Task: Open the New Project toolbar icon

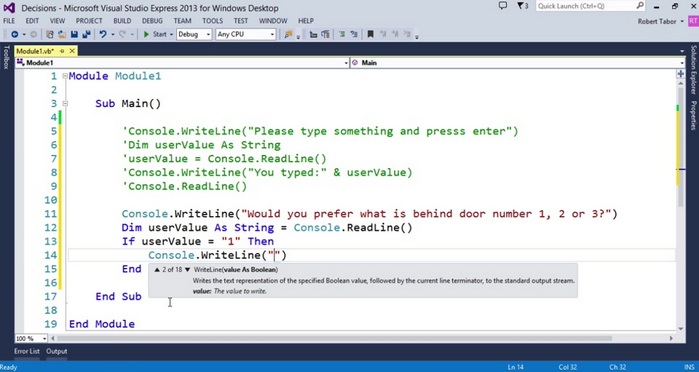Action: pyautogui.click(x=50, y=34)
